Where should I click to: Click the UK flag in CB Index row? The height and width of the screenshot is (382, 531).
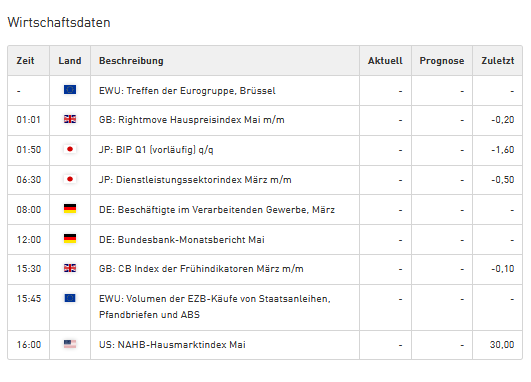[x=70, y=268]
